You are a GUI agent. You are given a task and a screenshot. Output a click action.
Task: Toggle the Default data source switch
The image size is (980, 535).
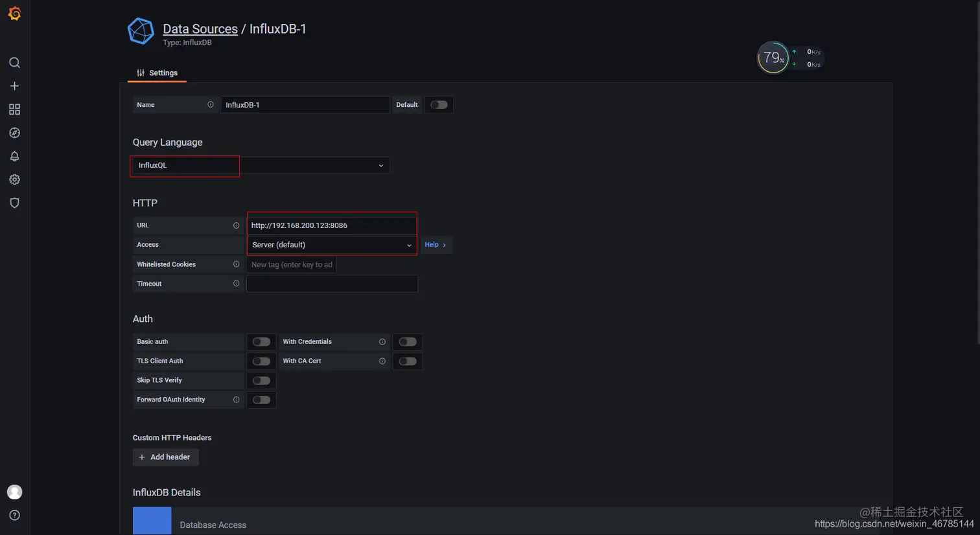[x=439, y=105]
